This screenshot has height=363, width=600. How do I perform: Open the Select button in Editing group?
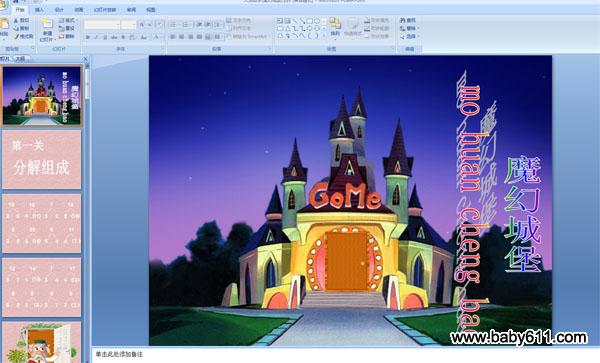click(x=410, y=36)
